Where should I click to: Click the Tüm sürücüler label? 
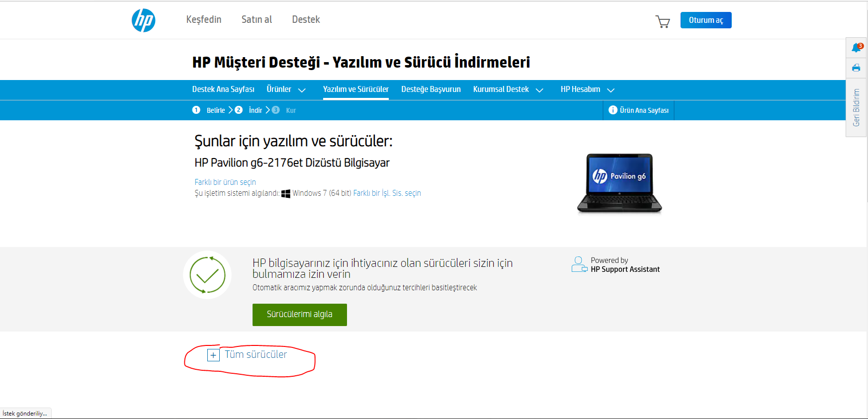coord(256,354)
